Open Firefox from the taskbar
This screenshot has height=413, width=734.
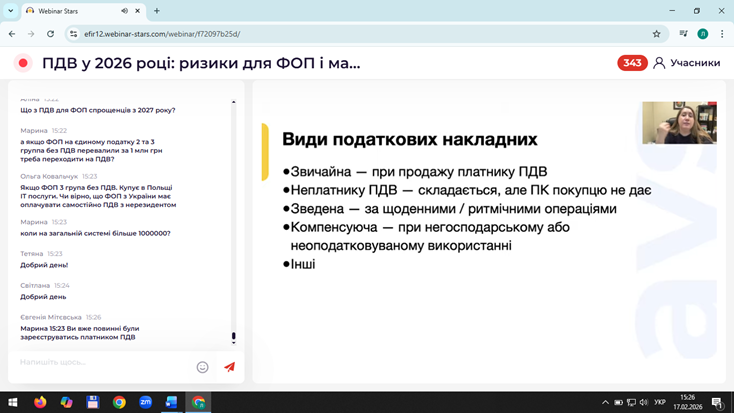pyautogui.click(x=40, y=402)
